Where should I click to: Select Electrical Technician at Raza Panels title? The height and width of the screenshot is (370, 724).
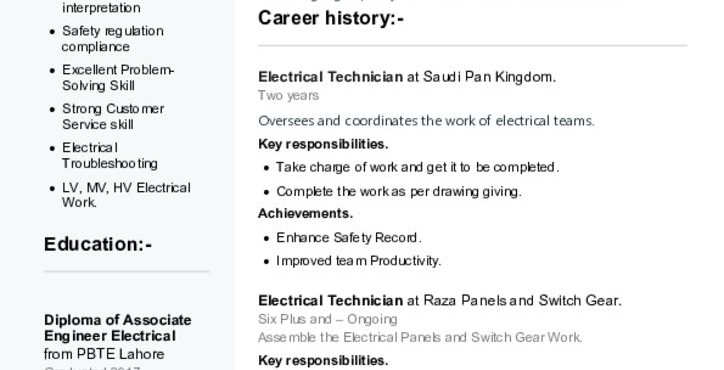[440, 301]
